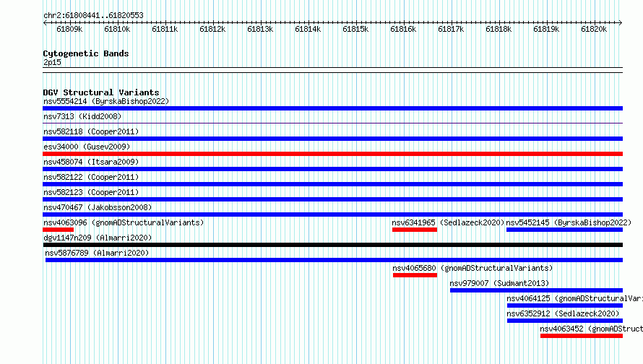643x364 pixels.
Task: Click the 61813k ruler tick label
Action: click(x=260, y=29)
